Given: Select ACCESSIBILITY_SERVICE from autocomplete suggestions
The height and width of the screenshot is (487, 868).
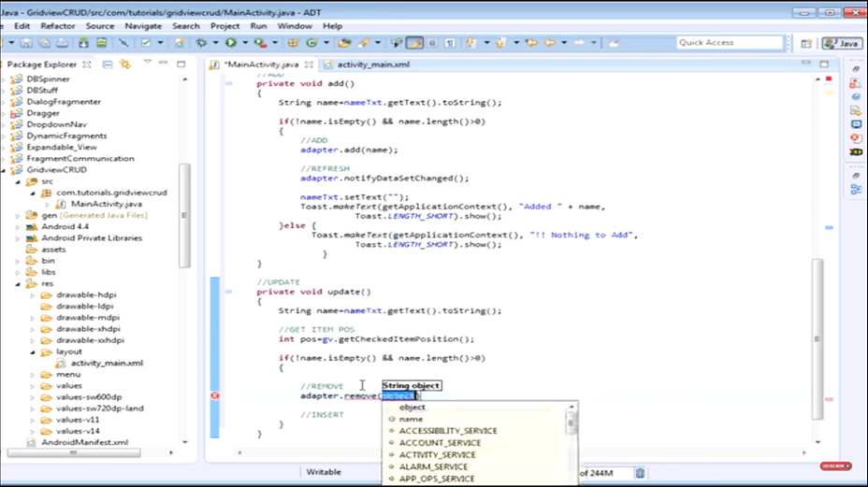Looking at the screenshot, I should (x=448, y=431).
